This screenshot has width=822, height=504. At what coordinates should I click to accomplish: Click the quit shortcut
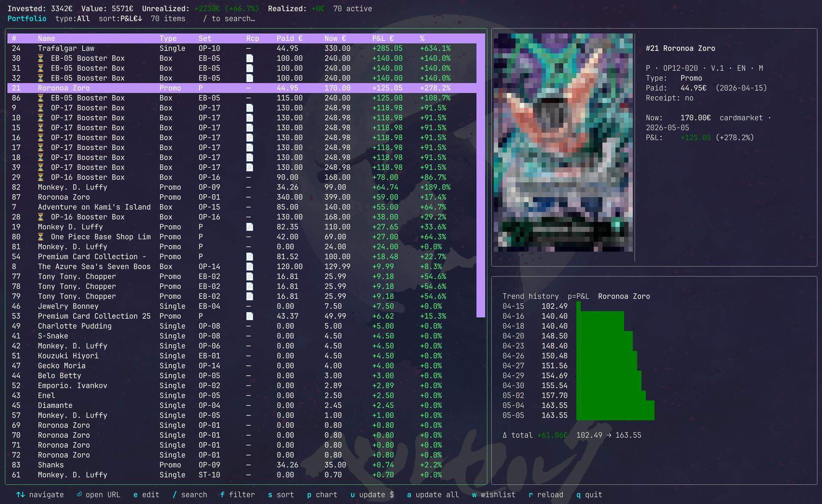tap(589, 495)
